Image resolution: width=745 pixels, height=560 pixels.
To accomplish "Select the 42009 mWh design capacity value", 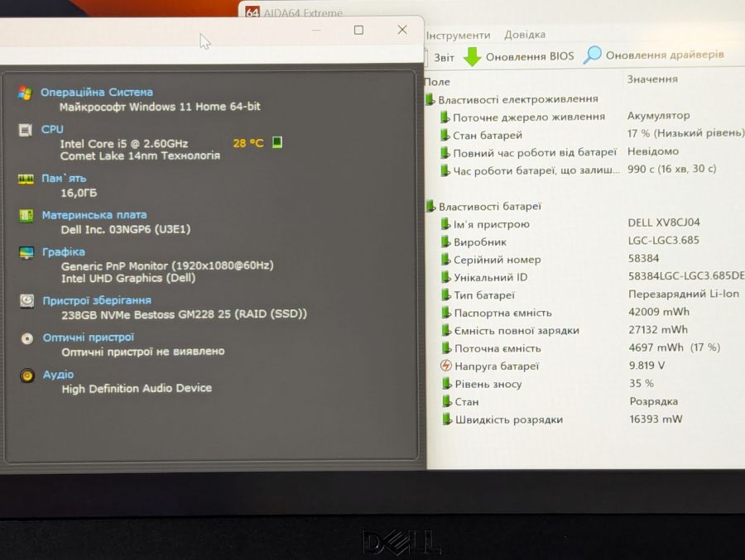I will 659,312.
